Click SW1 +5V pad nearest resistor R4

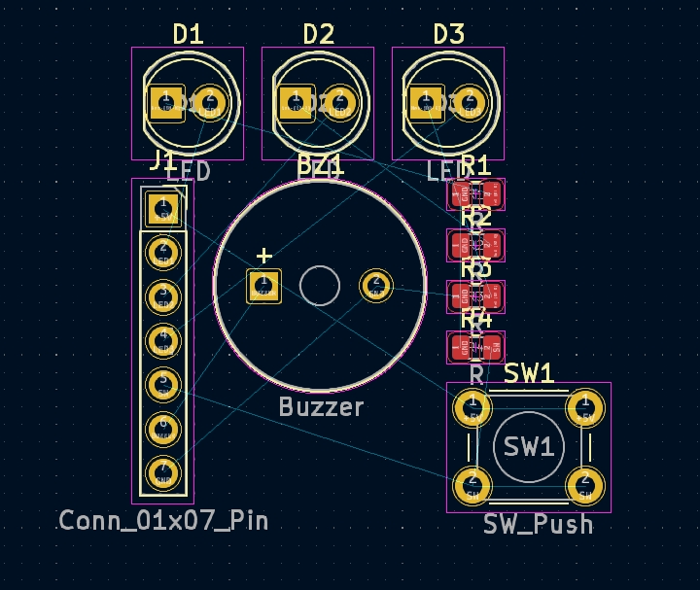[472, 408]
